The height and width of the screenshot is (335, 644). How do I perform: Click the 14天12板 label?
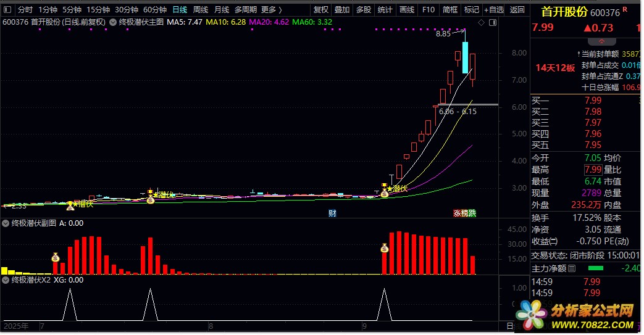[x=555, y=68]
